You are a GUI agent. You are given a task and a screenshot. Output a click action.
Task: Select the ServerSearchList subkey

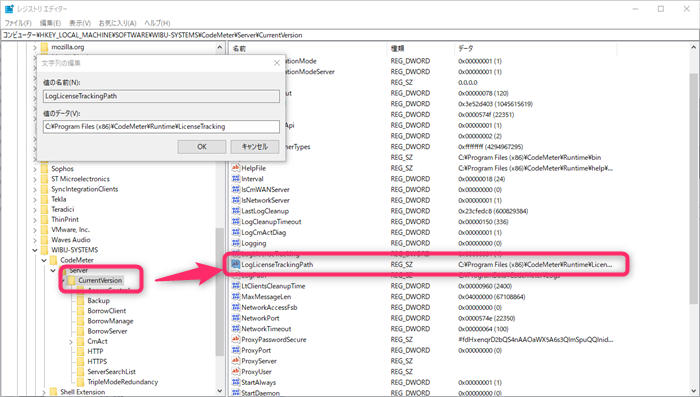111,372
